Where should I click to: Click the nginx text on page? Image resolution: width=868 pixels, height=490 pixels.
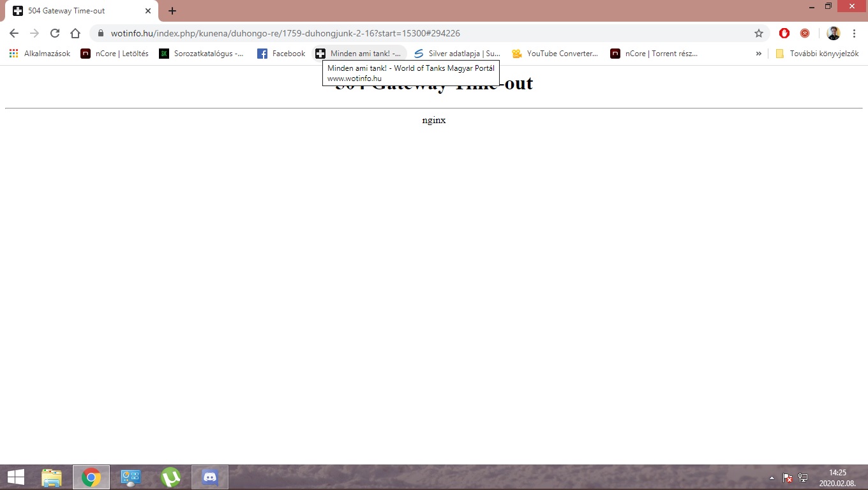click(434, 120)
